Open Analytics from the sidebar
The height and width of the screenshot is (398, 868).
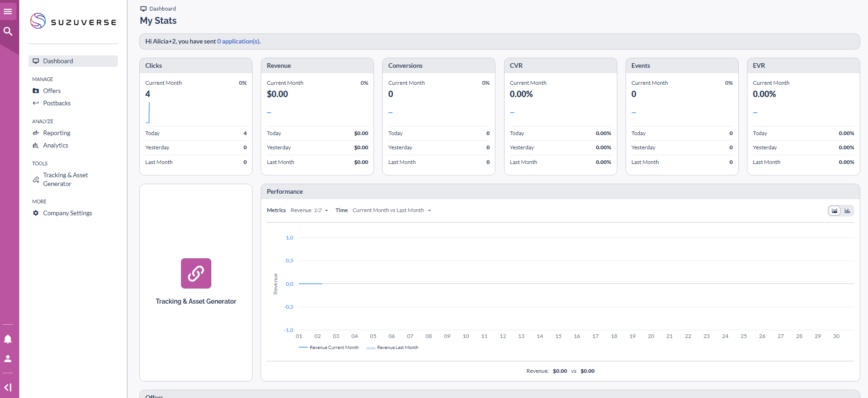[x=55, y=145]
